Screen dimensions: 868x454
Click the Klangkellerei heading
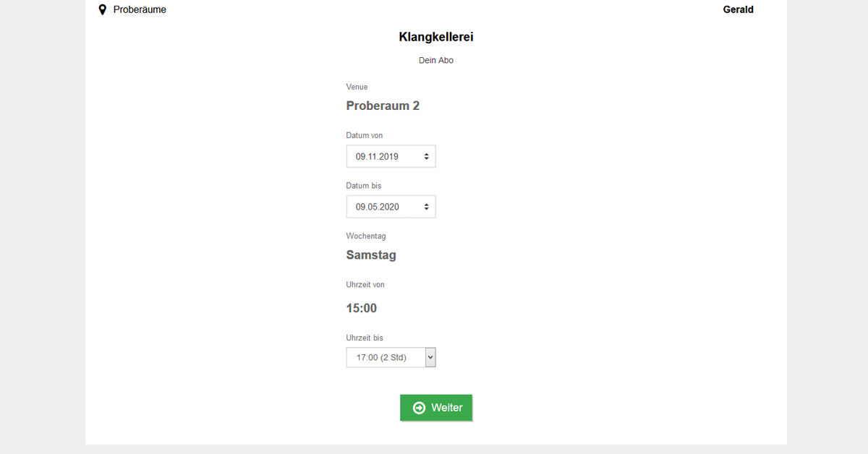(x=436, y=37)
